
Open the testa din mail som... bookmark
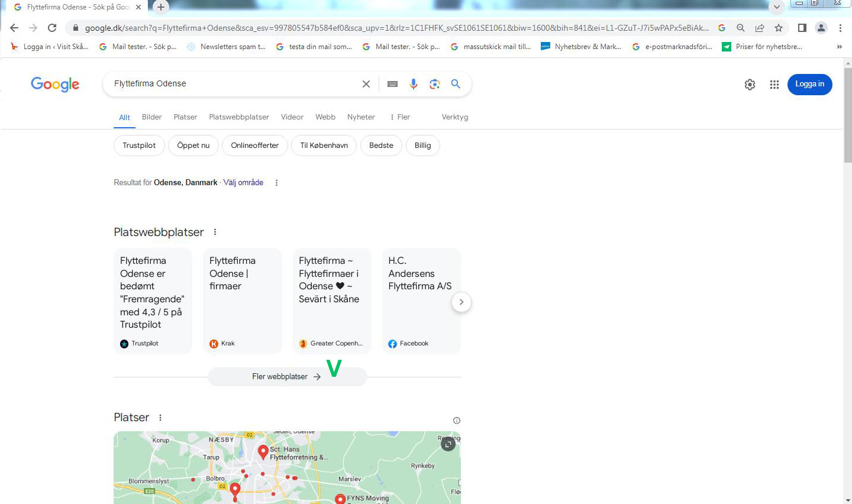coord(314,47)
